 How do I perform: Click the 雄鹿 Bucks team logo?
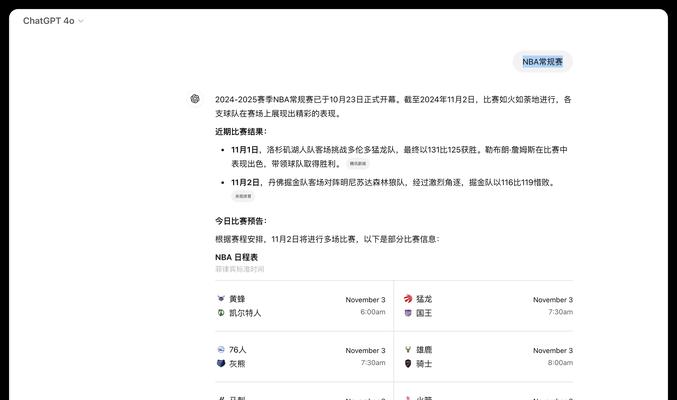[x=408, y=349]
